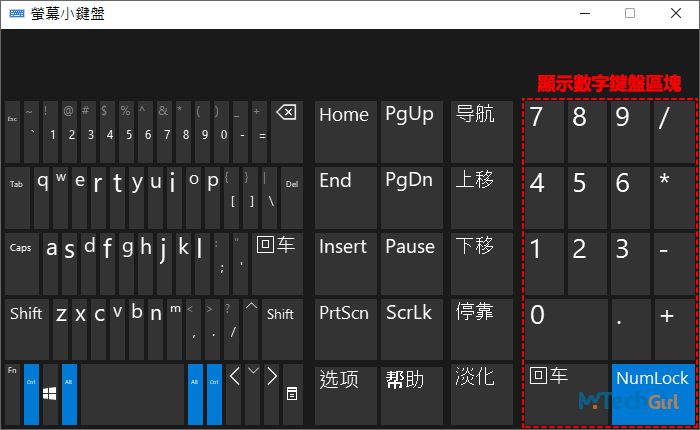Toggle the Caps lock key

tap(21, 260)
